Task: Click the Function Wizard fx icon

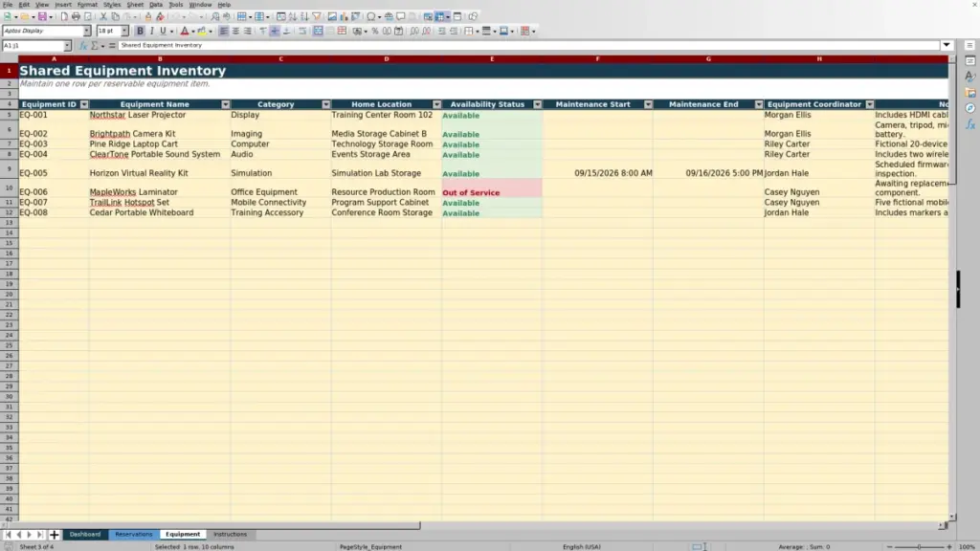Action: click(x=83, y=46)
